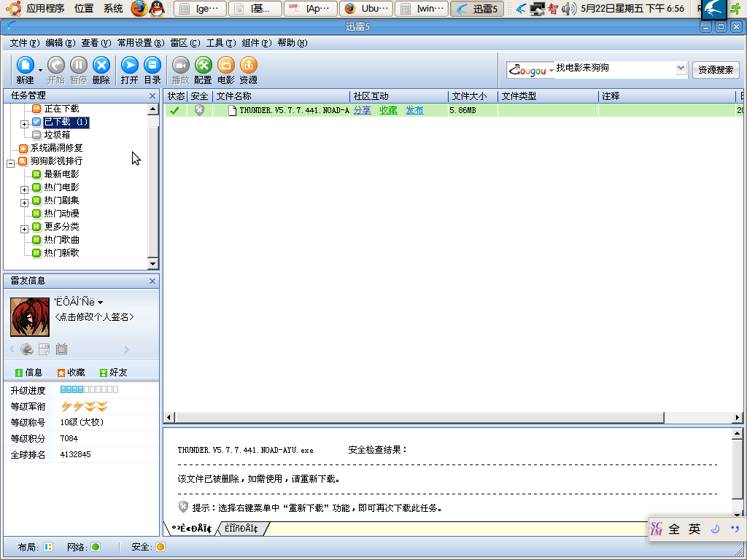
Task: Expand the 热门电影 tree node
Action: click(x=24, y=190)
